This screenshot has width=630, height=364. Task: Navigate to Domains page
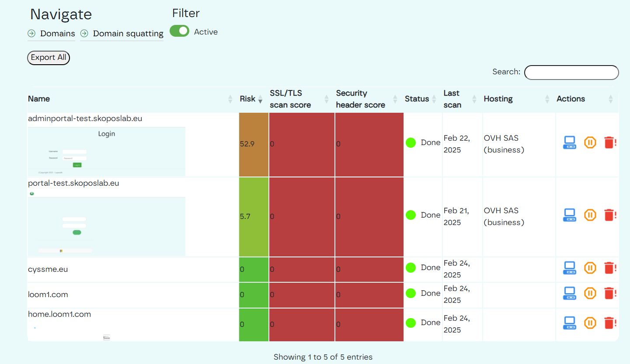58,34
